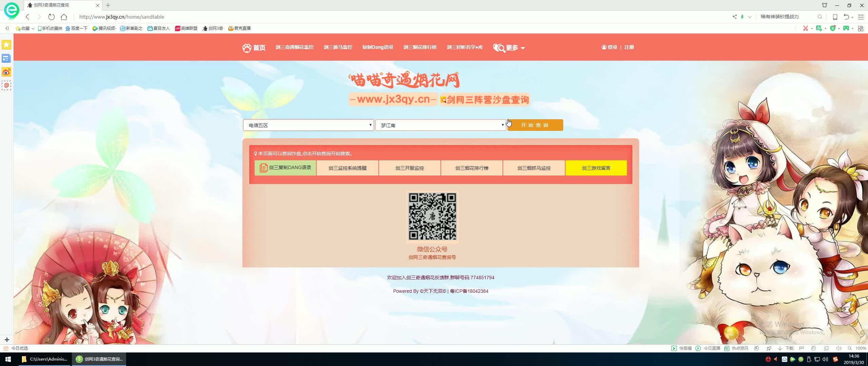Open the Windows Start button
868x366 pixels.
8,359
